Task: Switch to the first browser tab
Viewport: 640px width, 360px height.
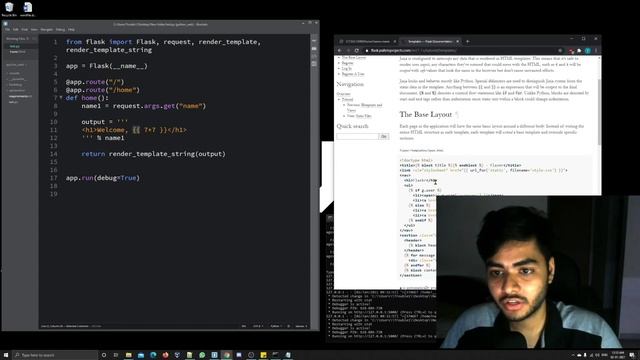Action: tap(367, 41)
